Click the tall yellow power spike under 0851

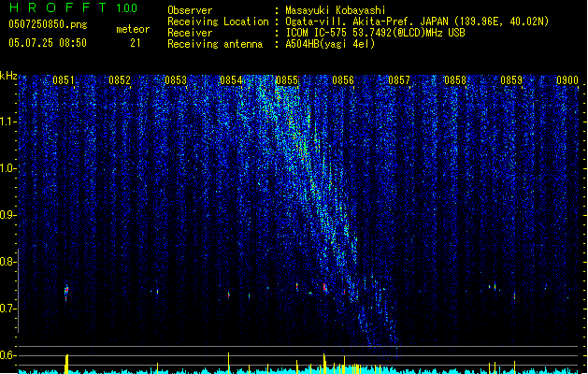point(66,364)
